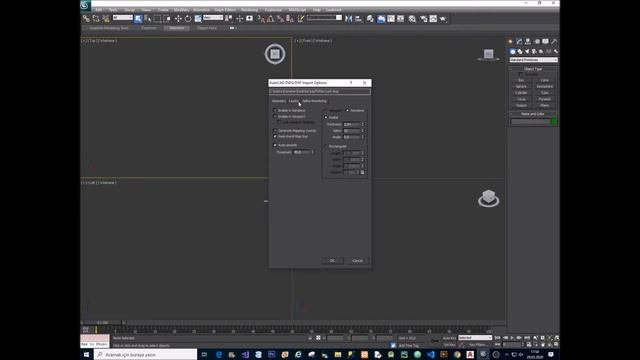The image size is (640, 360).
Task: Switch command panel to Hierarchy tab
Action: [x=528, y=41]
